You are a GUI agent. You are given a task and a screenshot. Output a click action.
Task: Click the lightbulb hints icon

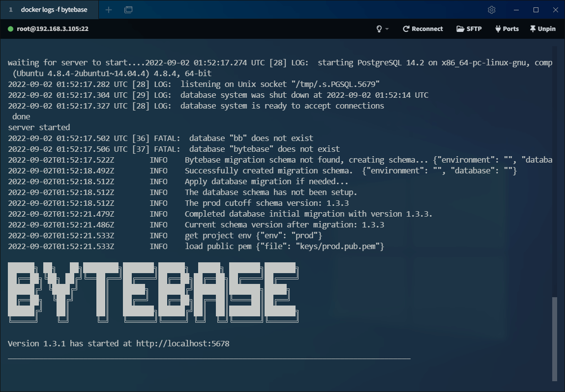[x=379, y=29]
